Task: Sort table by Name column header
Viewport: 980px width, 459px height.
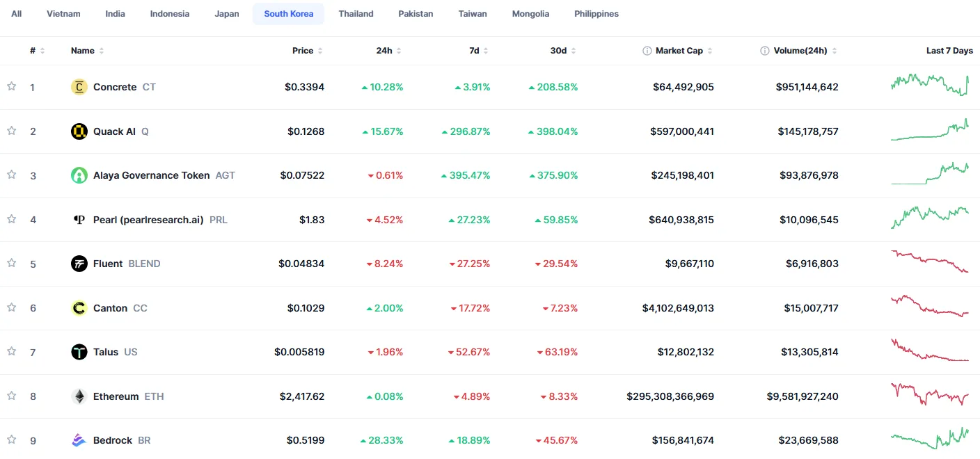Action: pos(88,51)
